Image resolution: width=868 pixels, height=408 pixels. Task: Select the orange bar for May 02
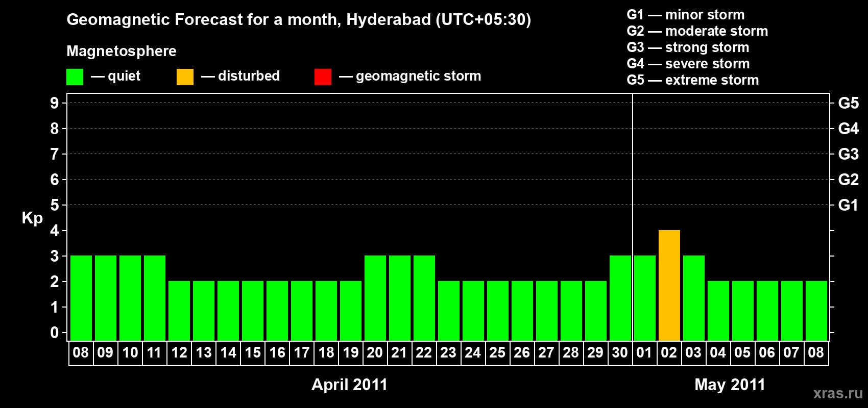(x=669, y=286)
